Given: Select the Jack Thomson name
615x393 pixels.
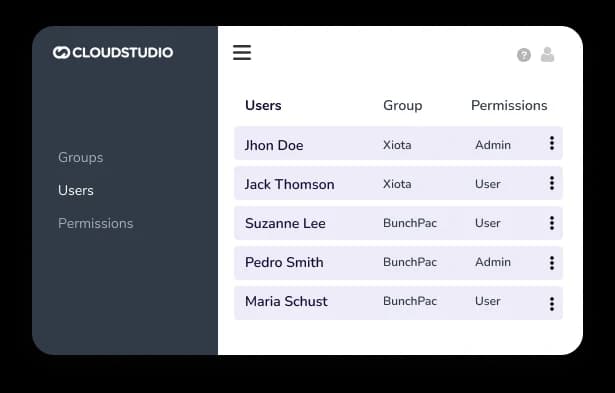Looking at the screenshot, I should [x=289, y=184].
